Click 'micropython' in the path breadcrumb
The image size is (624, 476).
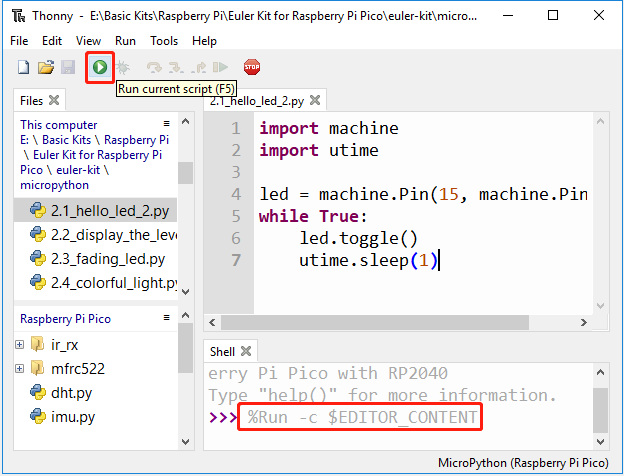[x=55, y=185]
